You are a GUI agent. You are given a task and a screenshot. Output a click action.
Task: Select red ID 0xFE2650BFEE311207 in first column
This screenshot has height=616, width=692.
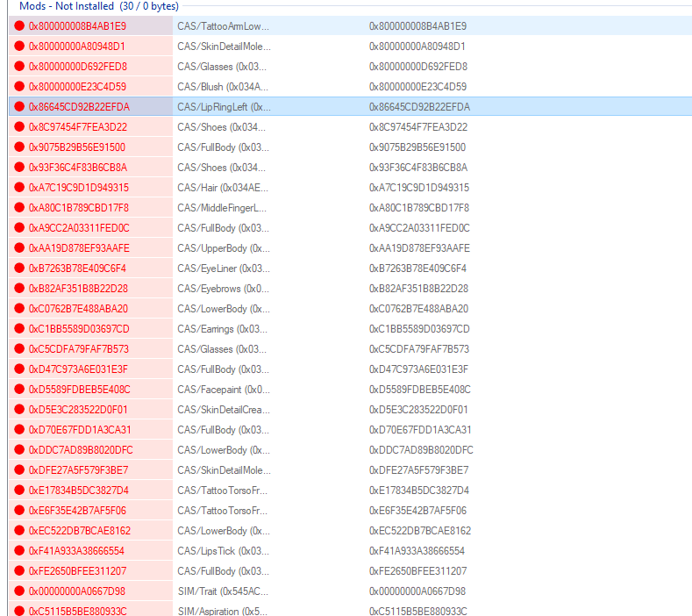point(77,571)
